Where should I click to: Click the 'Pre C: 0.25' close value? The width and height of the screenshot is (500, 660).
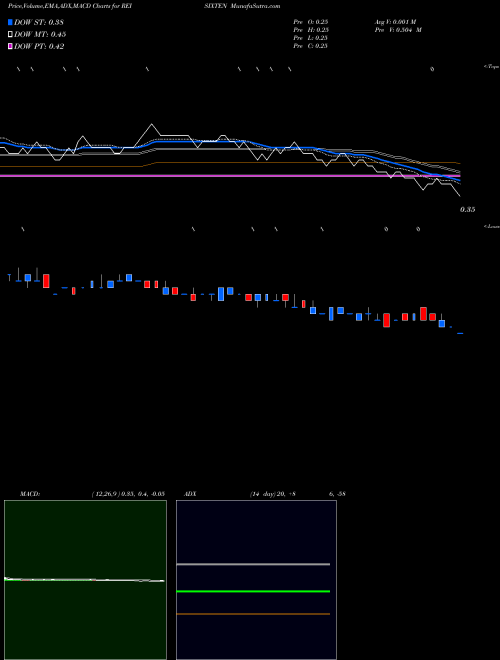[311, 46]
